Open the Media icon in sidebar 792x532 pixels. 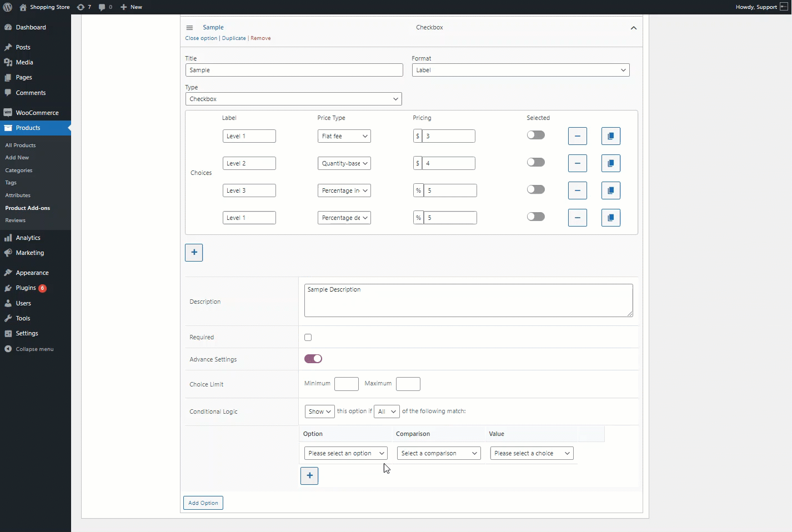click(8, 62)
